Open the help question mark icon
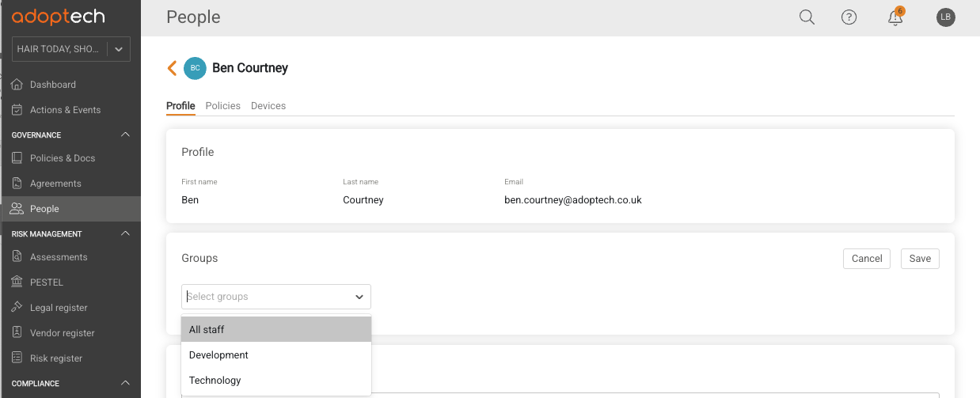 click(x=849, y=17)
